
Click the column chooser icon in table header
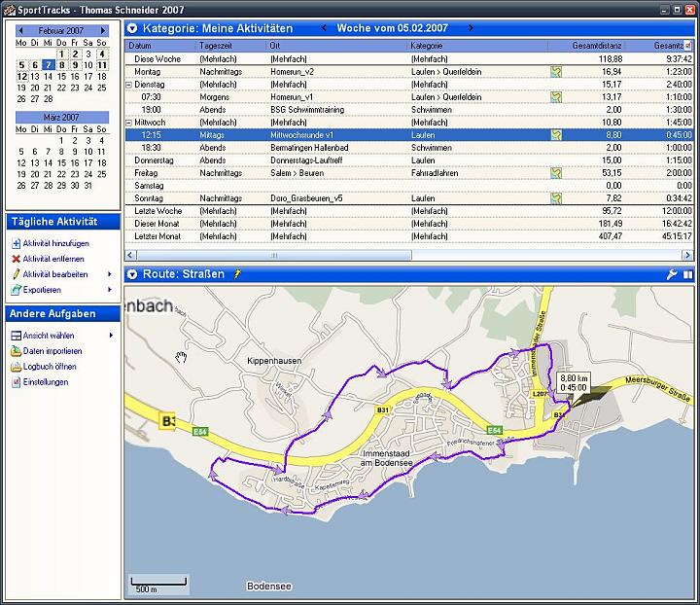(688, 45)
